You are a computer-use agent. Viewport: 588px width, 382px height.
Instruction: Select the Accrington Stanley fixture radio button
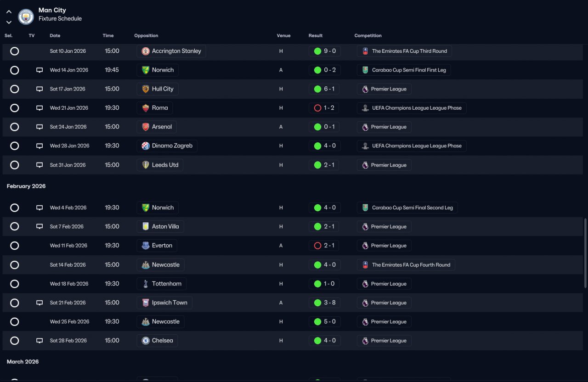(x=15, y=51)
